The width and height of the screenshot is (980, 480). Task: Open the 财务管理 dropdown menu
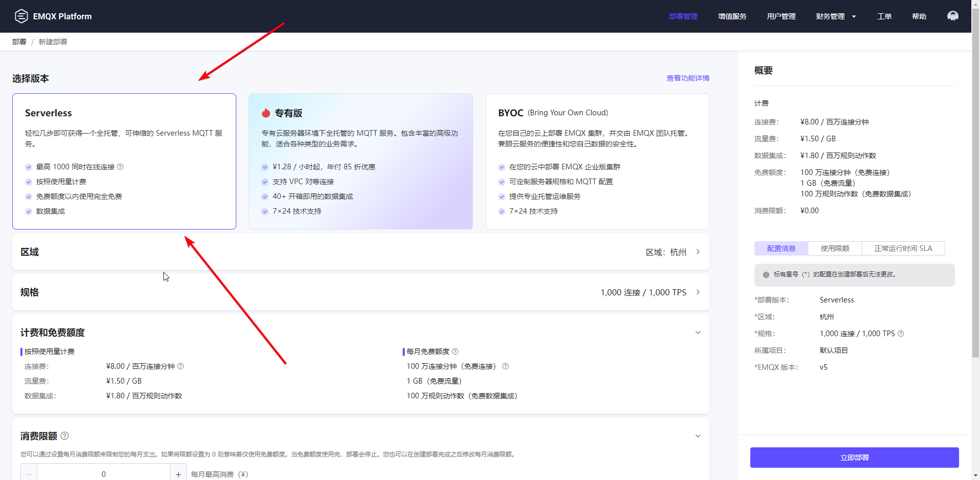(836, 16)
